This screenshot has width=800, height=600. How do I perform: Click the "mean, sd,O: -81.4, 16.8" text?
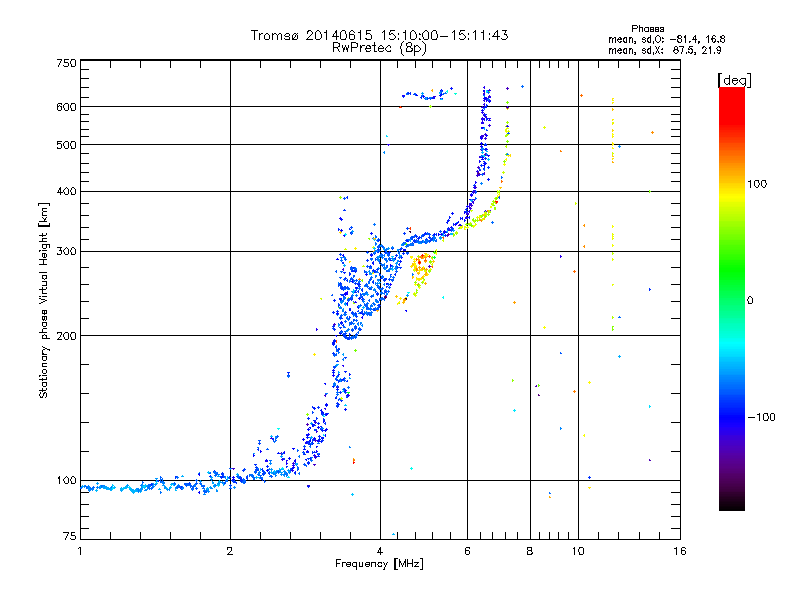[666, 39]
